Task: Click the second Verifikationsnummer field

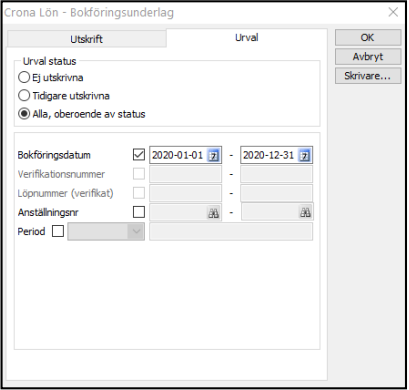Action: click(x=277, y=174)
